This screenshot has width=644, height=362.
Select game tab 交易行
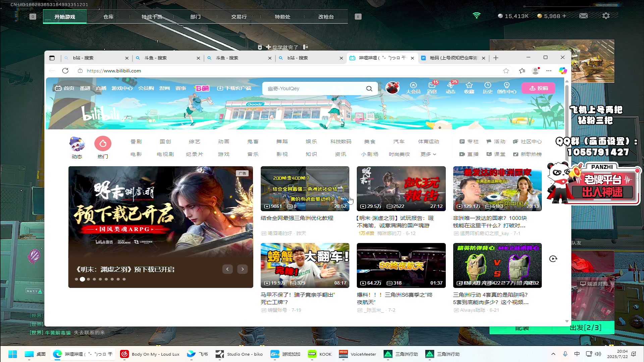(x=239, y=17)
